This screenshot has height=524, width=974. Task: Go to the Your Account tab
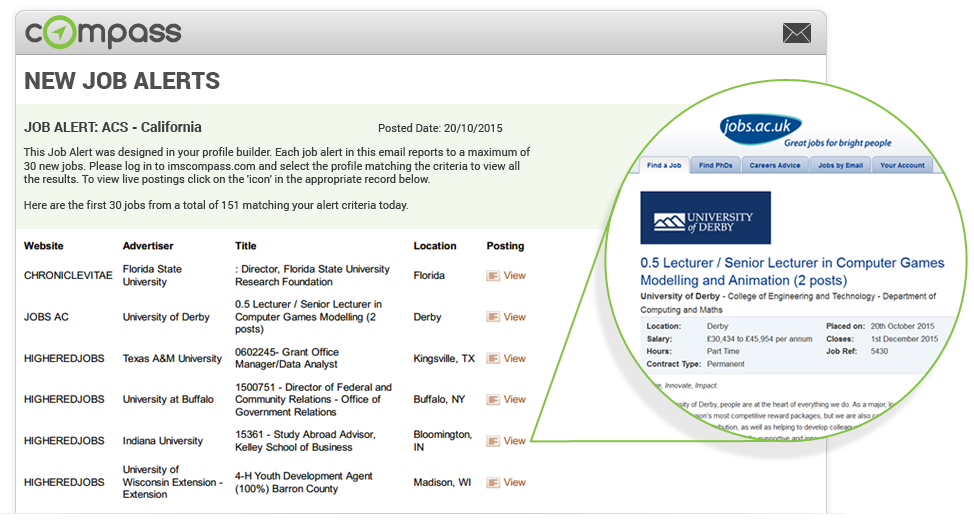[901, 165]
